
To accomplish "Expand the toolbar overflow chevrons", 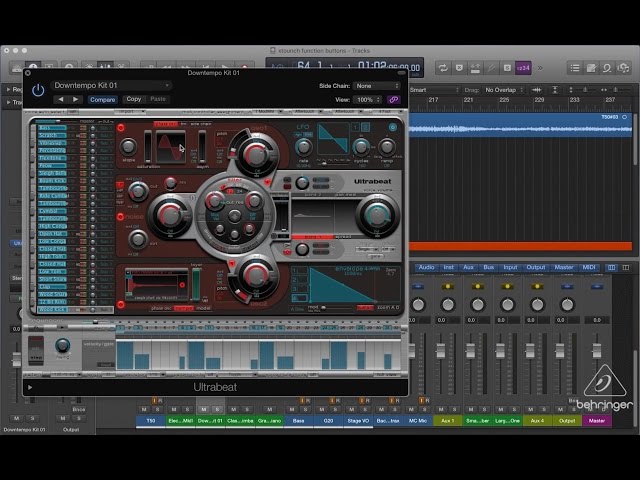I will tap(540, 68).
